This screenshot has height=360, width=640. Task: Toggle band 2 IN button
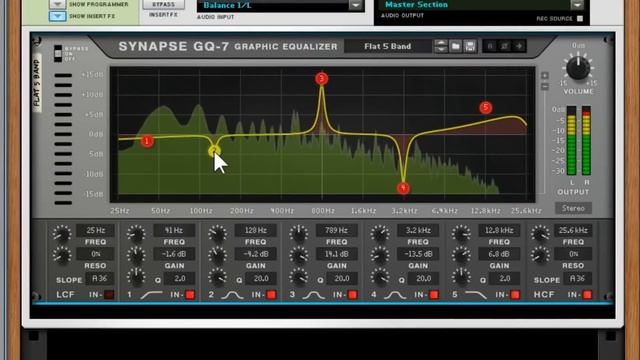click(271, 294)
